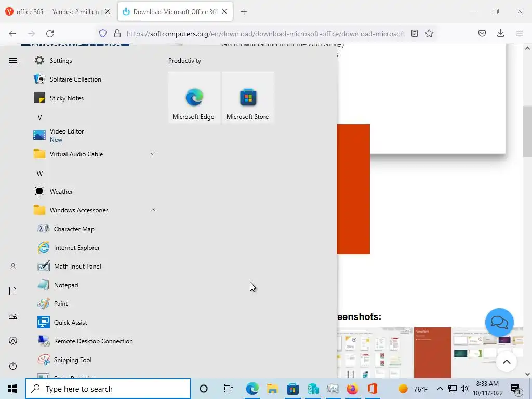Image resolution: width=532 pixels, height=399 pixels.
Task: Click the Windows Start button
Action: (x=12, y=389)
